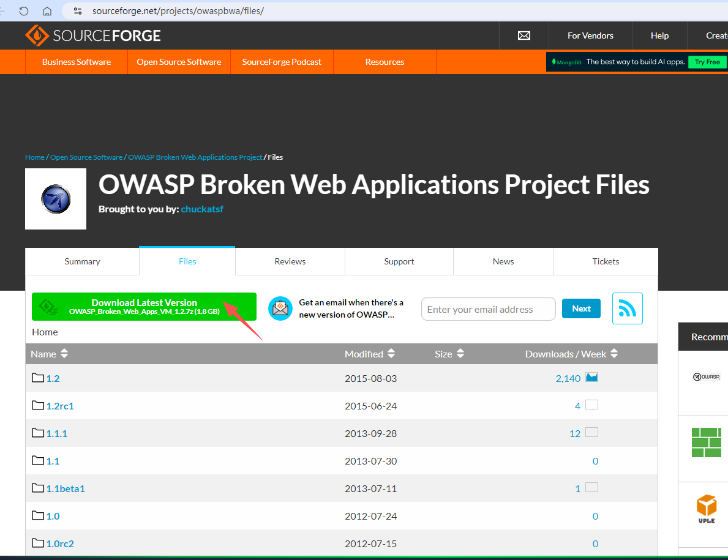Sort files by Size column
The width and height of the screenshot is (728, 560).
tap(449, 354)
